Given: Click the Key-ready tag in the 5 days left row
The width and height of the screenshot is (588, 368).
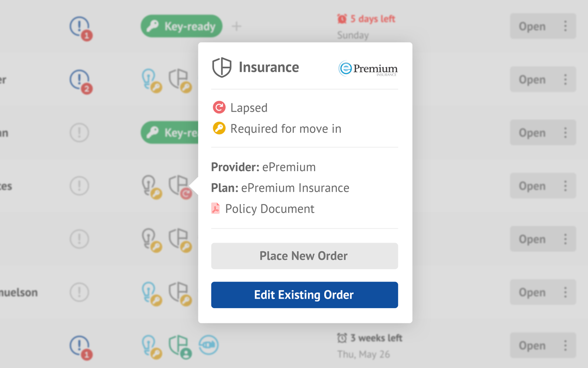Looking at the screenshot, I should pos(181,27).
